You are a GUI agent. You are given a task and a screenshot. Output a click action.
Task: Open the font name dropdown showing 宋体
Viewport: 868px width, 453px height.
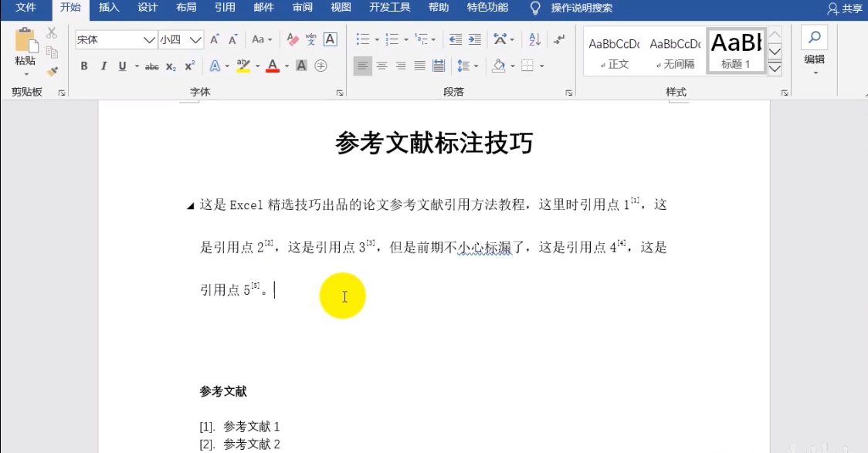click(x=149, y=39)
